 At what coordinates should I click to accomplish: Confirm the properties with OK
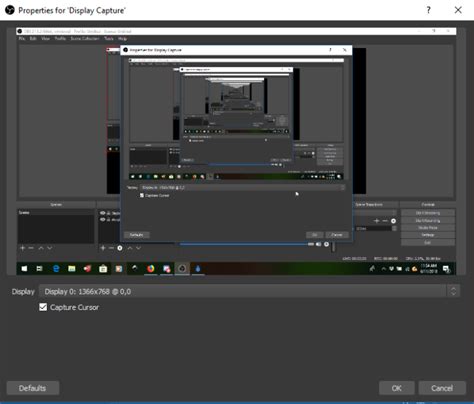pyautogui.click(x=397, y=388)
